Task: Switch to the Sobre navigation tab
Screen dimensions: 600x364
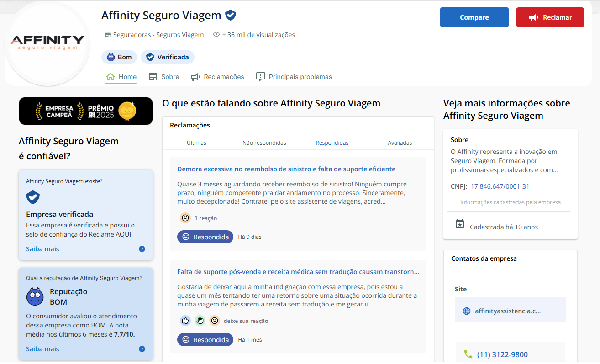Action: tap(164, 77)
